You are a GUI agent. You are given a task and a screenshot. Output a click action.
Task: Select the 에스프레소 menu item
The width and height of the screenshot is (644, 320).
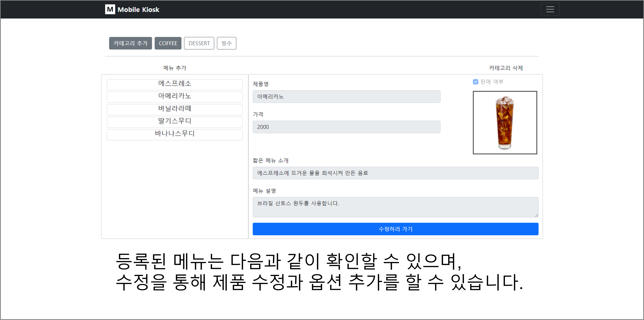(x=175, y=84)
